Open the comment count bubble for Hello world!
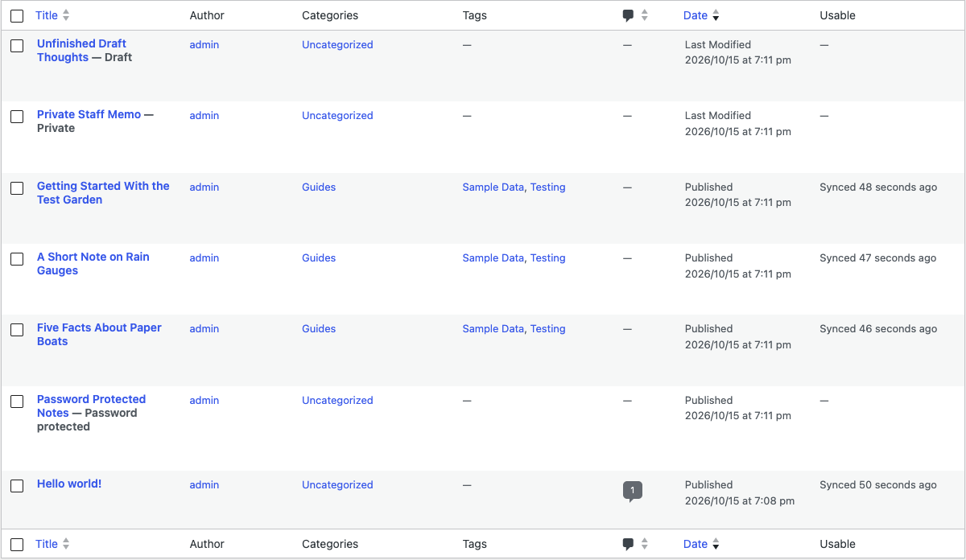Screen dimensions: 966x560 (633, 491)
